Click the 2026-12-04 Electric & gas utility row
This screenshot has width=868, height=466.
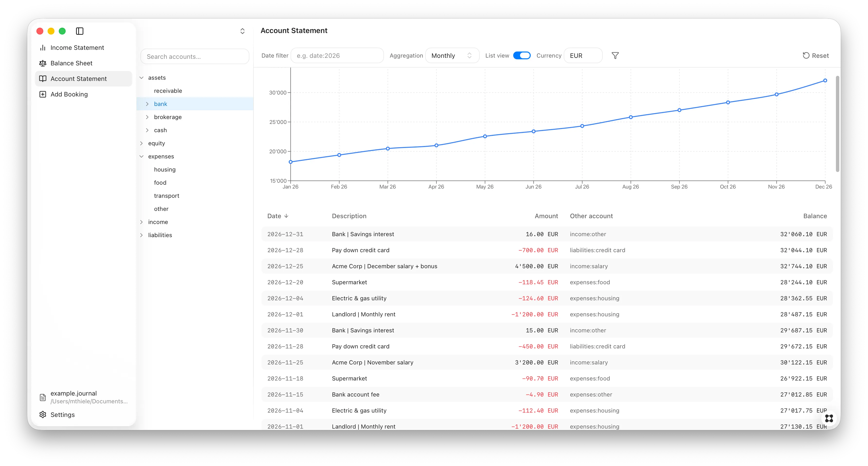click(x=547, y=298)
